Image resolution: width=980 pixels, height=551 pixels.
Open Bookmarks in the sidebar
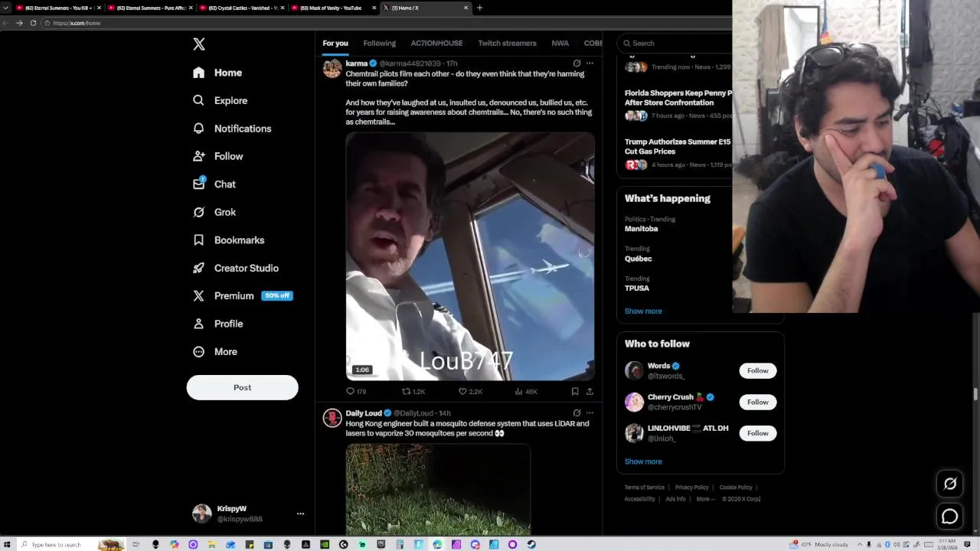point(229,240)
